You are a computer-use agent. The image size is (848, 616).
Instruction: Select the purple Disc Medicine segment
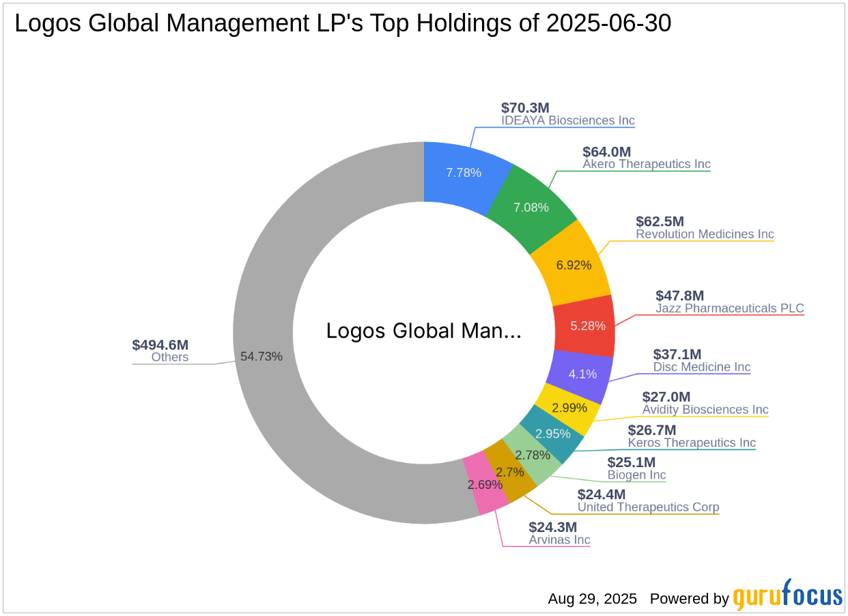point(582,374)
